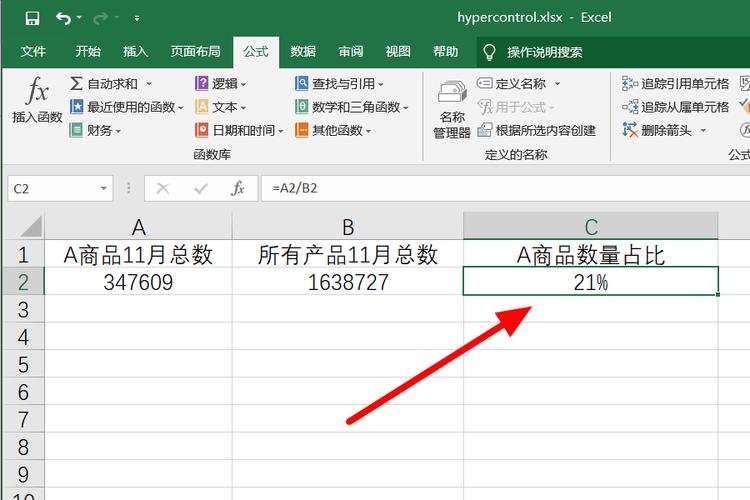The width and height of the screenshot is (750, 500).
Task: Open the 日期和时间 functions dropdown
Action: point(239,130)
